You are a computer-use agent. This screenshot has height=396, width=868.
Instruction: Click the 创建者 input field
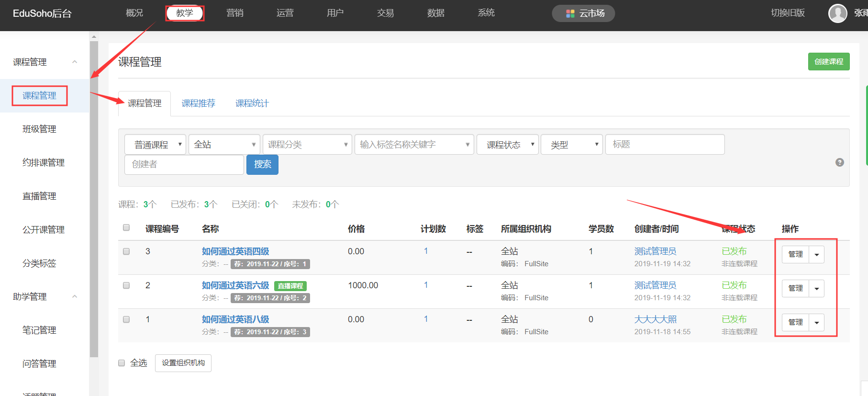tap(184, 164)
